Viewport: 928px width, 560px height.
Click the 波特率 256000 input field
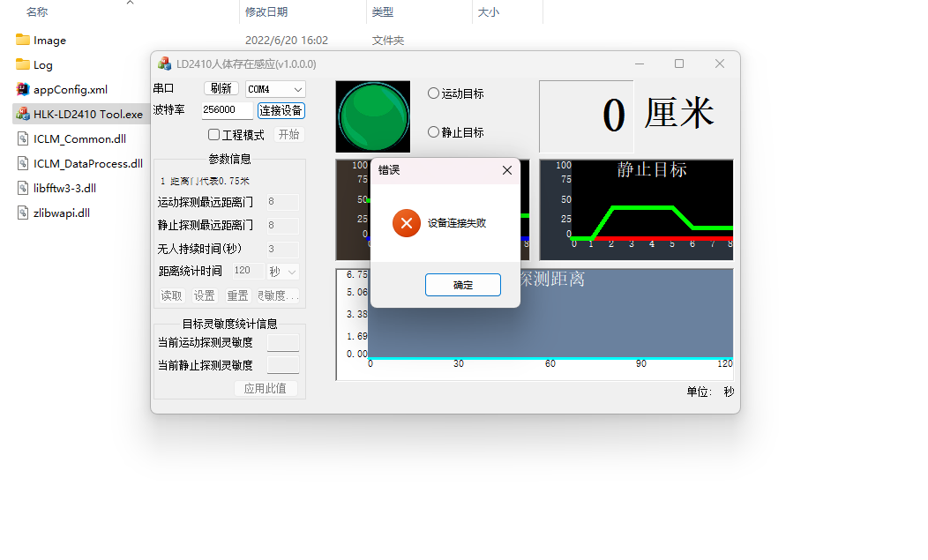click(x=228, y=109)
